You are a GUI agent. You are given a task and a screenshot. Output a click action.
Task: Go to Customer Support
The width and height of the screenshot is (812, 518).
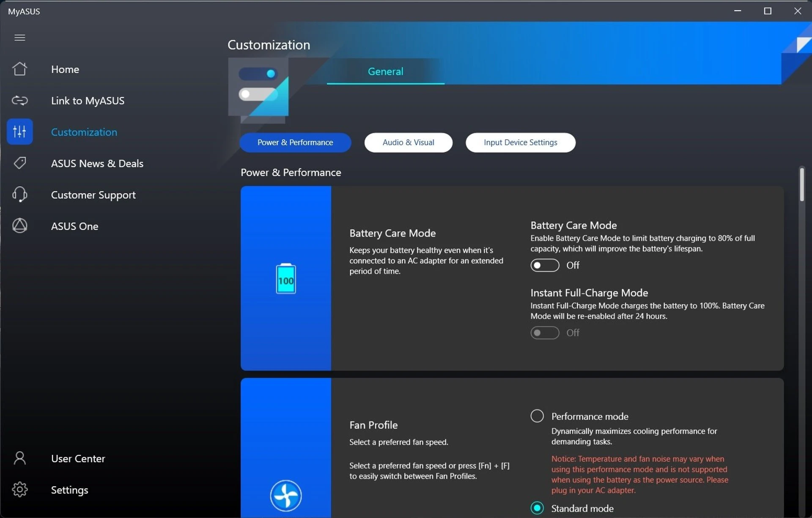click(x=93, y=195)
